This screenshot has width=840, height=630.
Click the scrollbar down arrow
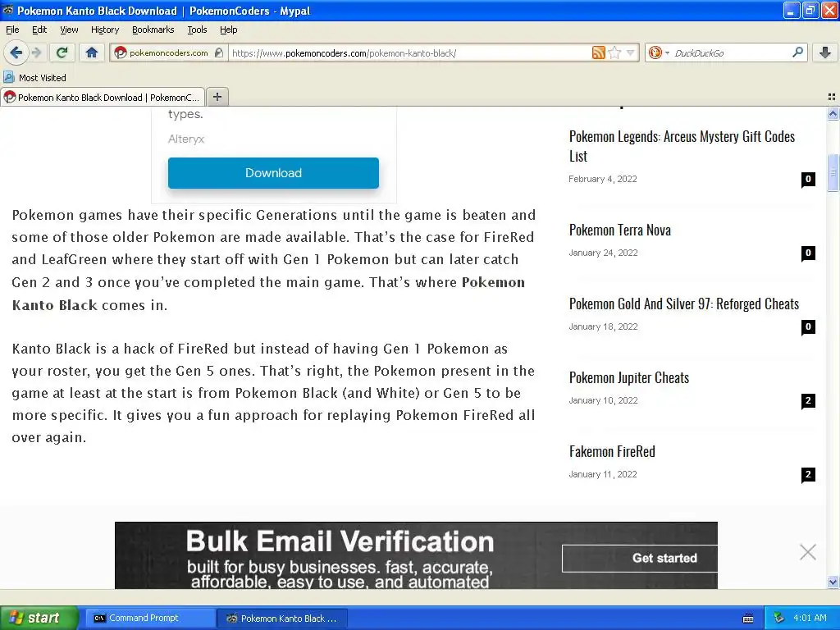(x=833, y=582)
